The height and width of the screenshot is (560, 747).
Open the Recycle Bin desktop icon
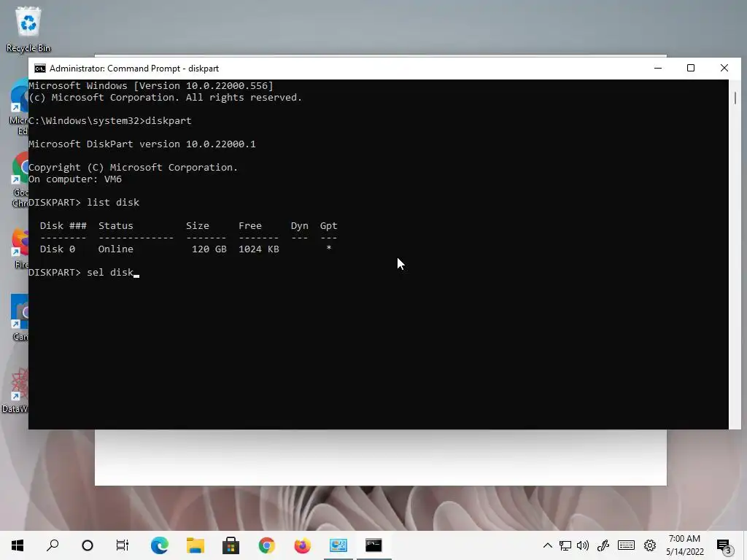tap(28, 28)
